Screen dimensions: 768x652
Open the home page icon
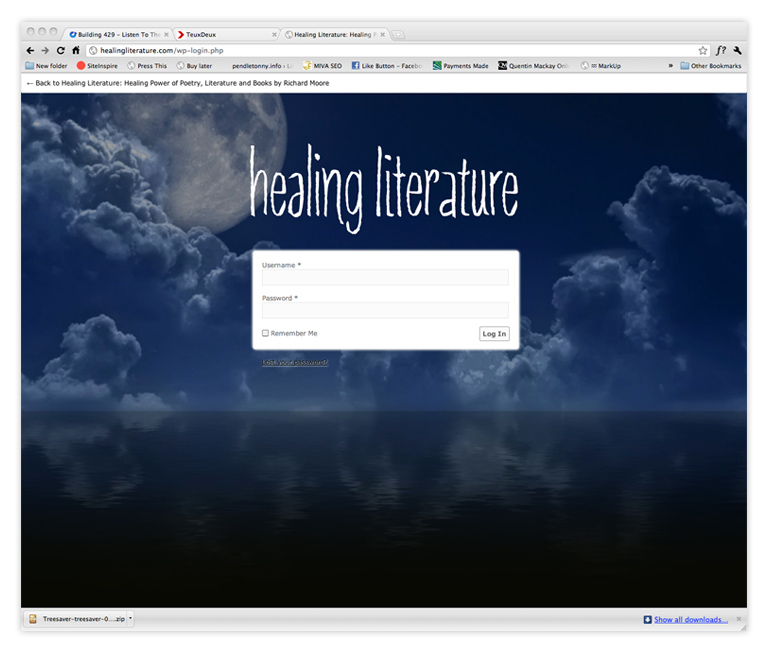coord(76,50)
